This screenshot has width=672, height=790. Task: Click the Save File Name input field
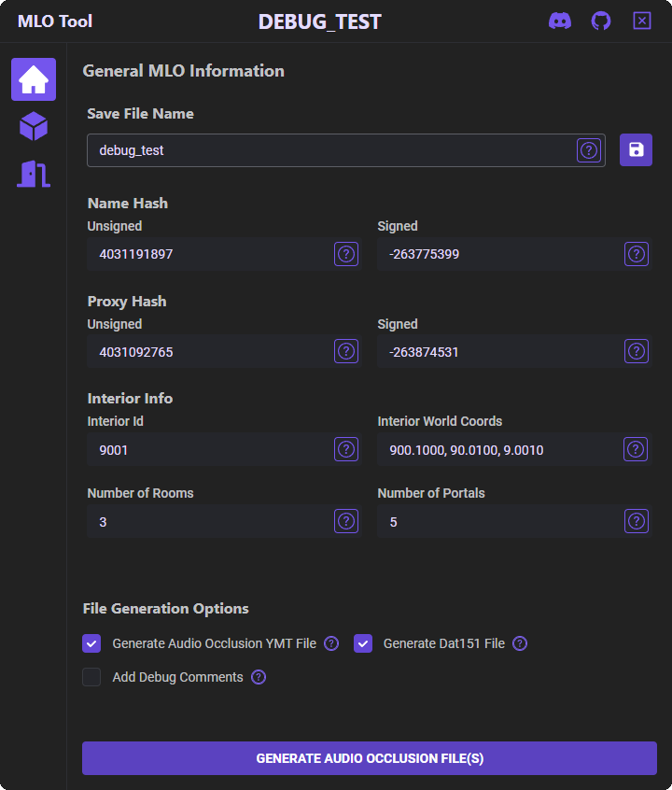(x=331, y=150)
